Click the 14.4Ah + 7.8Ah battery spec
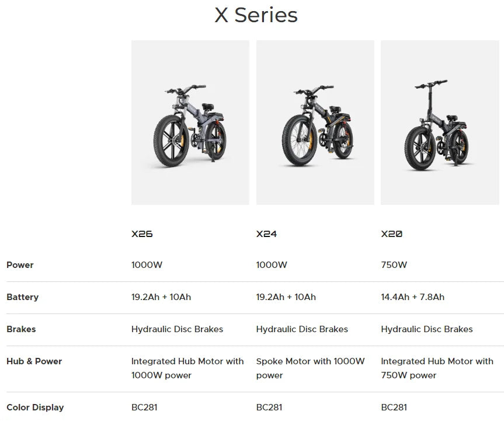Screen dimensions: 504x425 click(413, 297)
